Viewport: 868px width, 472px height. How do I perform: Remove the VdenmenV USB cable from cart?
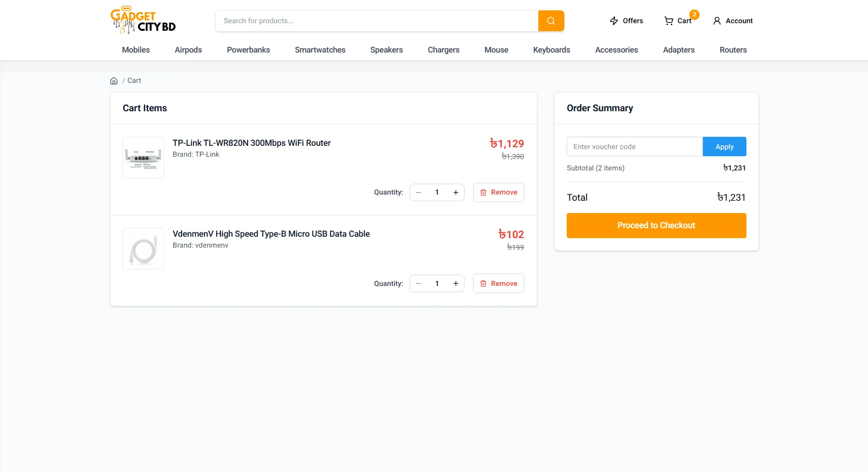coord(498,283)
